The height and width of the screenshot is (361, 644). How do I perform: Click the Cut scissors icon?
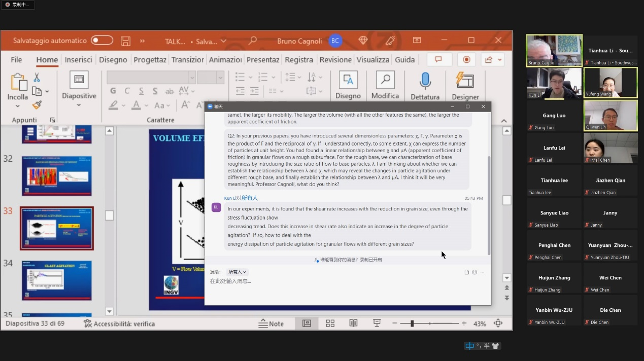tap(37, 78)
